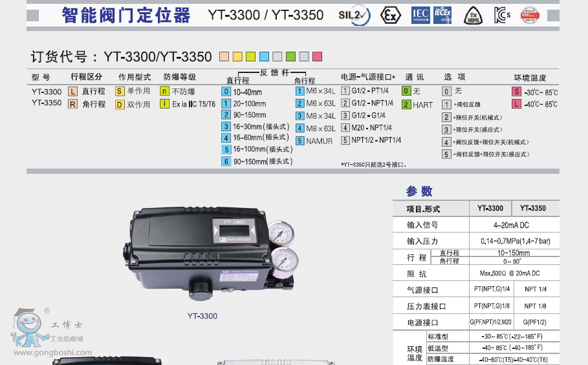This screenshot has width=588, height=365.
Task: Click the SIL2 certification logo
Action: 354,16
